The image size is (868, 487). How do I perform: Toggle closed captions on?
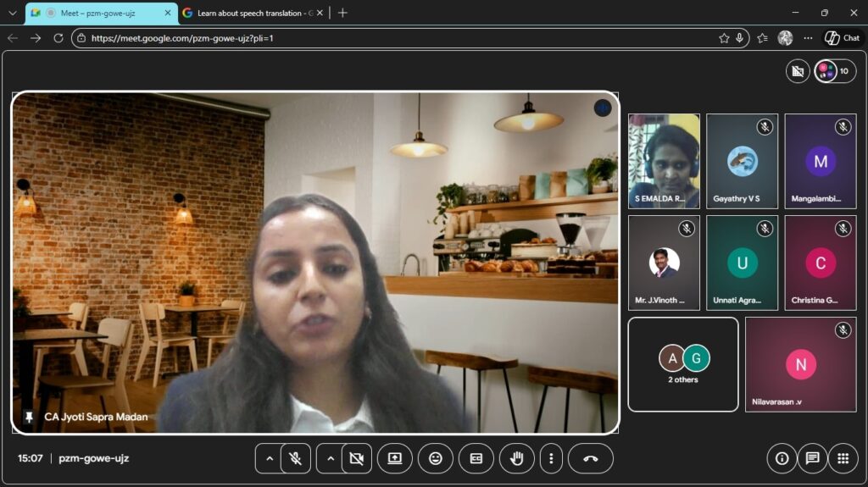pyautogui.click(x=476, y=458)
